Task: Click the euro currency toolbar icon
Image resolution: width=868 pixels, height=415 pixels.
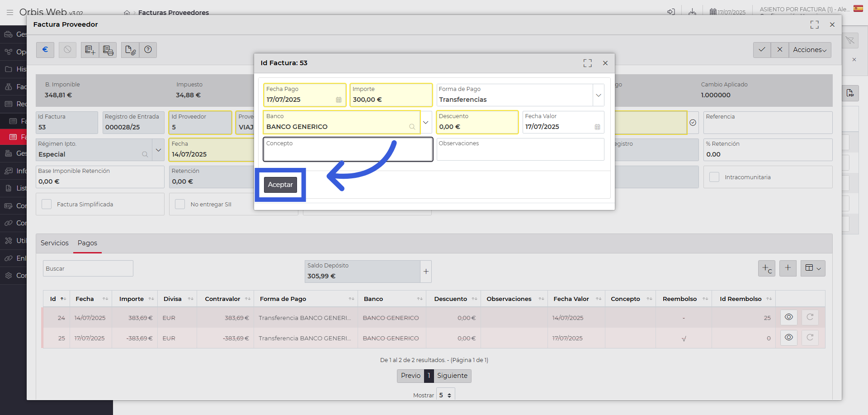Action: (45, 50)
